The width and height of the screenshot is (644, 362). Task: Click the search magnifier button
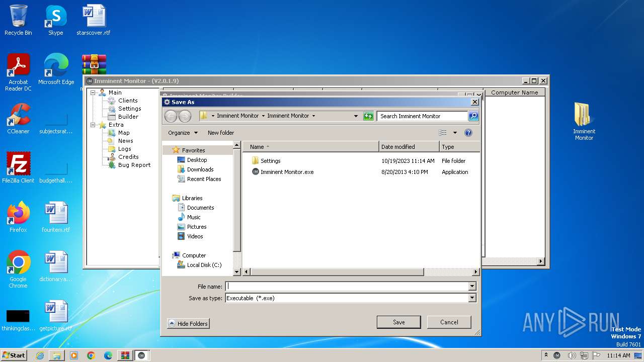(x=473, y=116)
